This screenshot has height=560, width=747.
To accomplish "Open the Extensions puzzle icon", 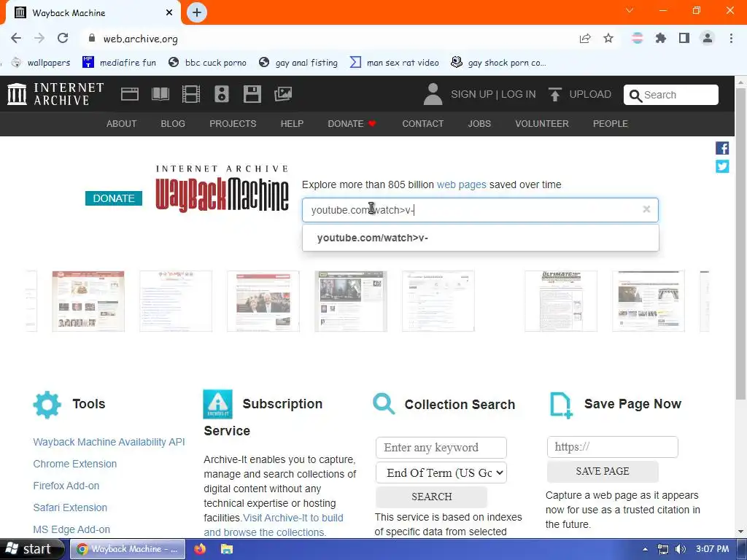I will pos(661,38).
